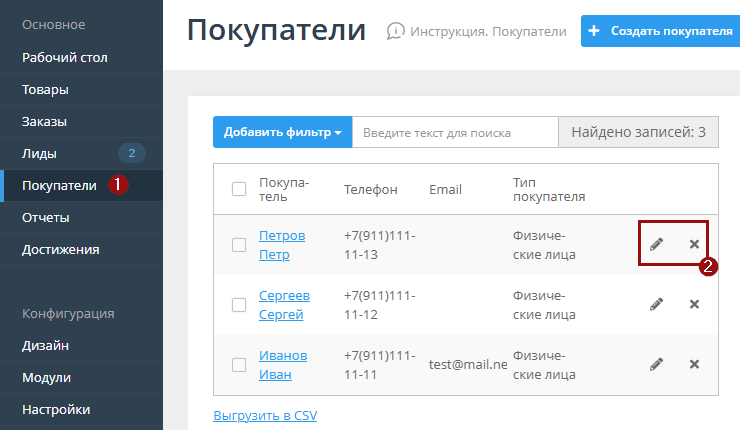Delete Петров Петр with cross icon
The height and width of the screenshot is (430, 740).
click(x=694, y=244)
